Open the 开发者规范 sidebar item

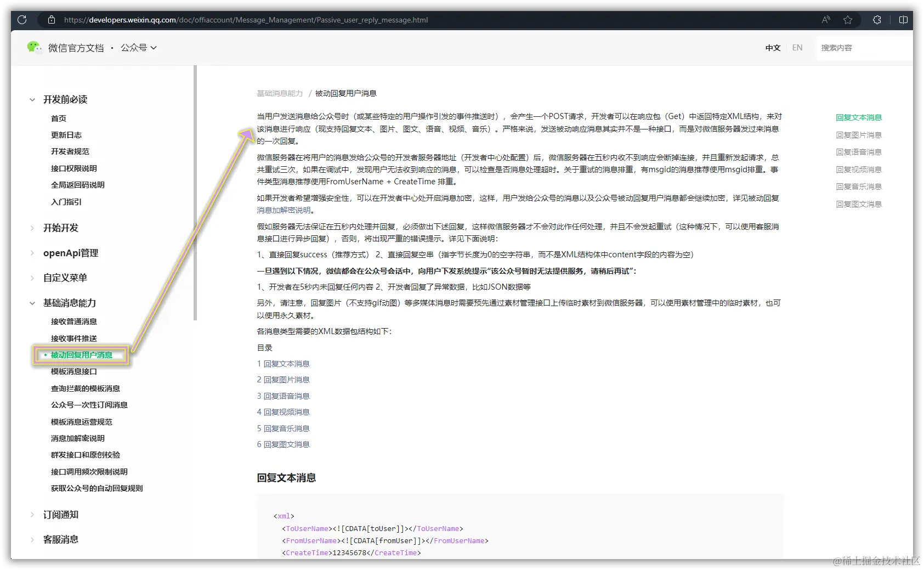[70, 151]
